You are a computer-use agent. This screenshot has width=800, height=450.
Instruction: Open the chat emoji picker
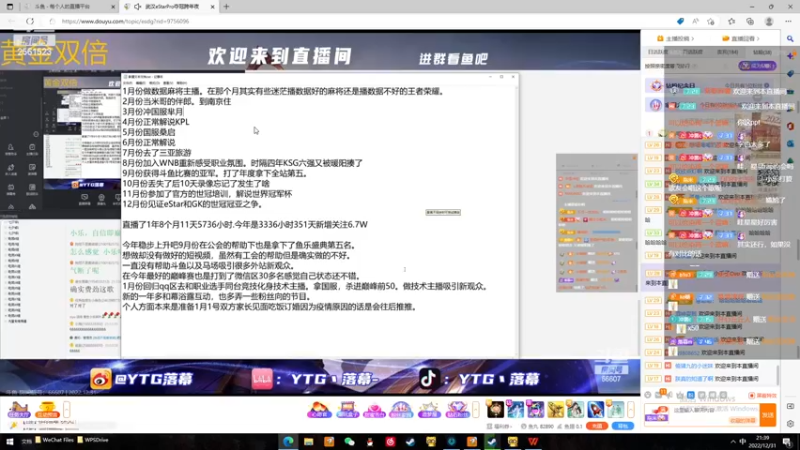[x=648, y=395]
